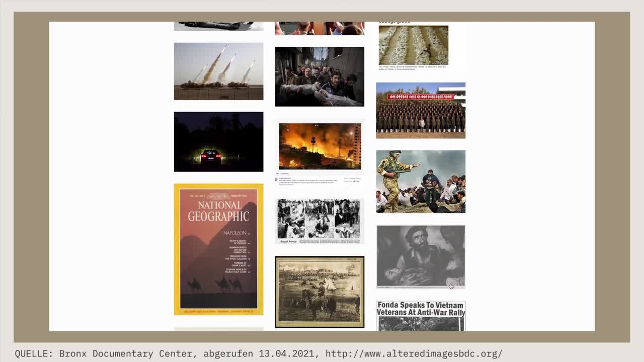644x362 pixels.
Task: Open the missile launch photo thumbnail
Action: click(218, 71)
